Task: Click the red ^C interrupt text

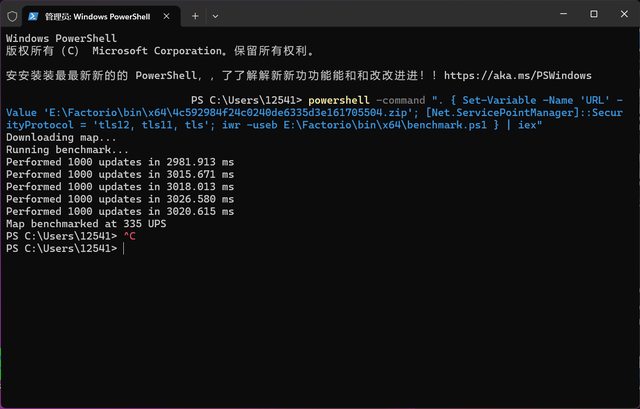Action: pos(129,236)
